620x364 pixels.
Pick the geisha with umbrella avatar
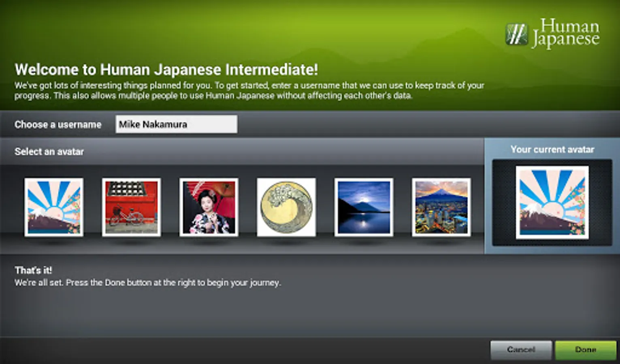209,207
